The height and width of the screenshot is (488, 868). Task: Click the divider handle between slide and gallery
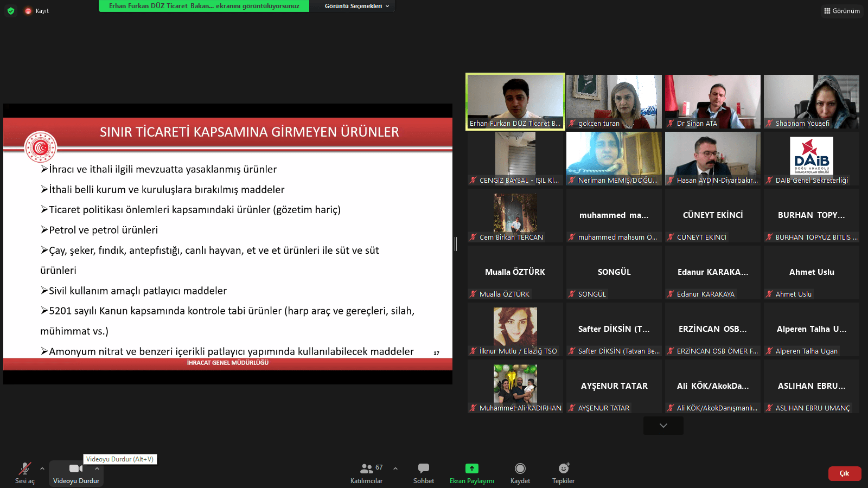[456, 244]
